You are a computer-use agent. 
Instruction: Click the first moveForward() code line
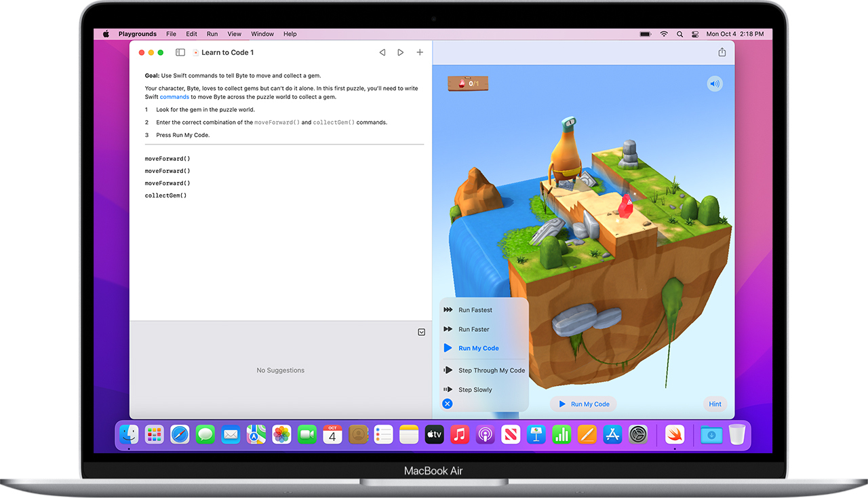167,159
